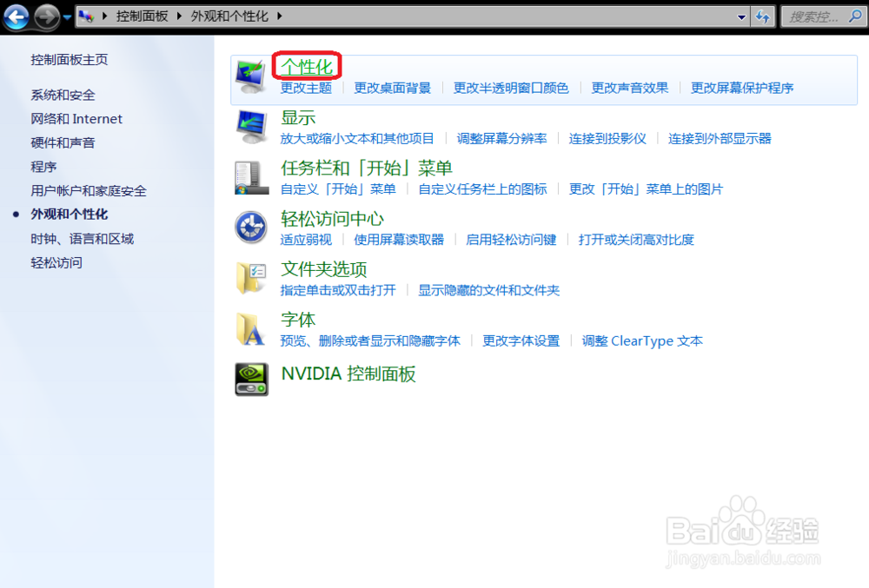Screen dimensions: 869x588
Task: Open the 轻松访问中心 accessibility icon
Action: coord(250,227)
